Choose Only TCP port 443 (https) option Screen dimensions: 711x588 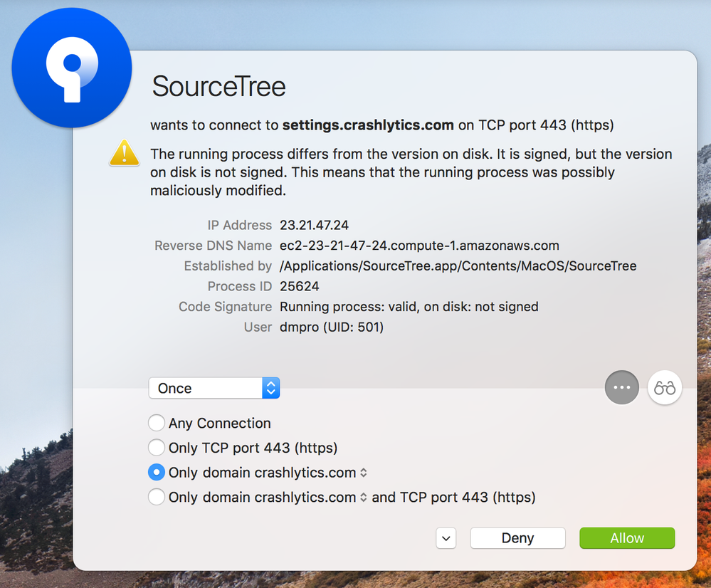(x=157, y=448)
